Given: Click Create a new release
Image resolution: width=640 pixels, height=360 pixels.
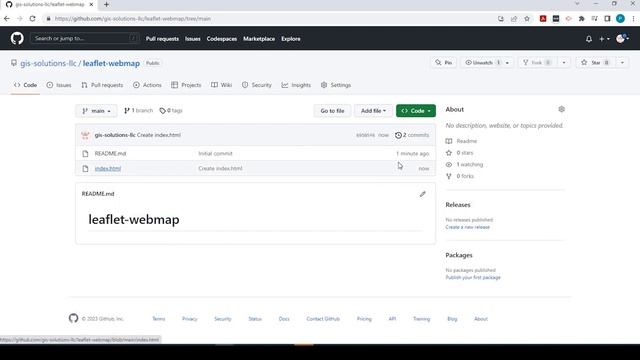Looking at the screenshot, I should pyautogui.click(x=467, y=227).
